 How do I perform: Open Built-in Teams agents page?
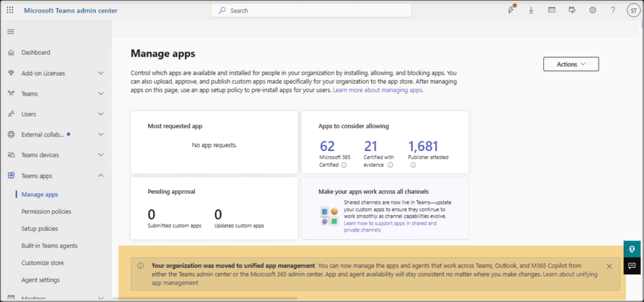click(x=49, y=246)
